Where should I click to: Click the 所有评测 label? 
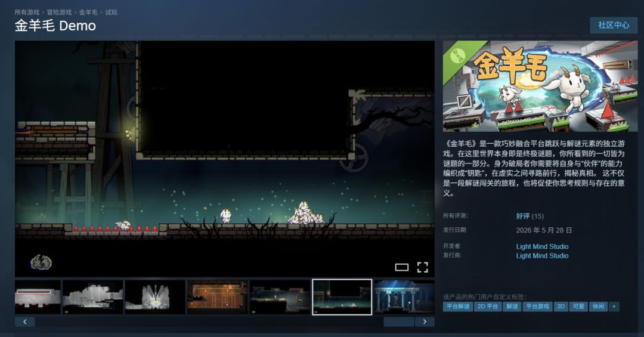[455, 216]
